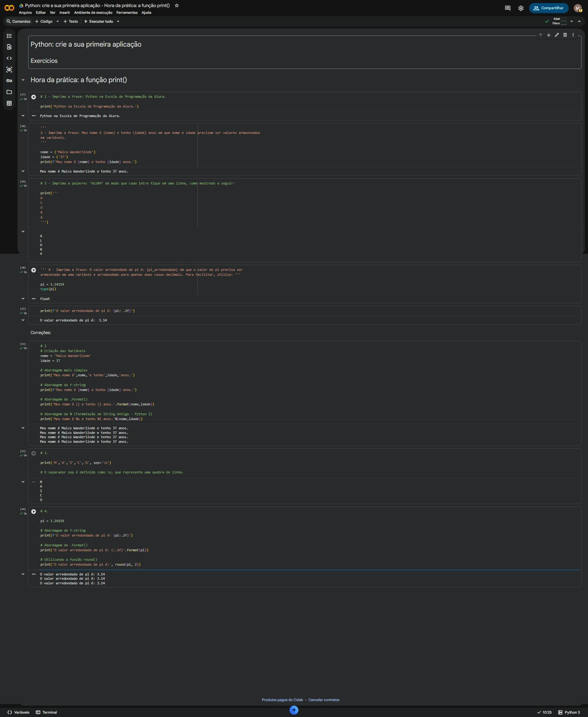Collapse output 'Python na Escola de Programação'
Viewport: 588px width, 717px height.
click(23, 116)
